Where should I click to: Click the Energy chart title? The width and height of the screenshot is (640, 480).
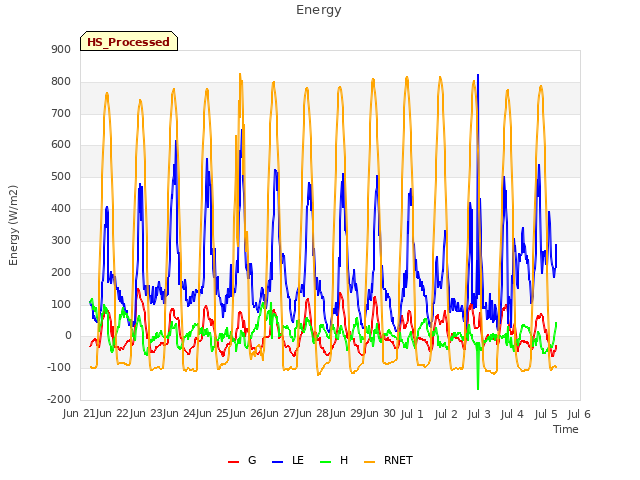319,10
